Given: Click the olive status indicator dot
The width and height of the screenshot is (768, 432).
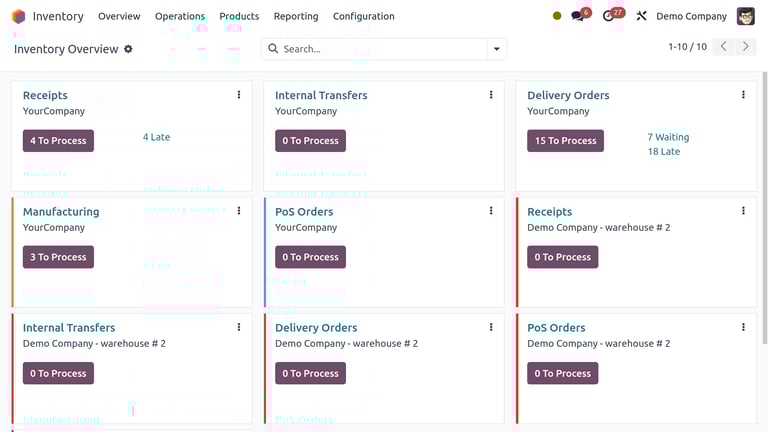Looking at the screenshot, I should point(557,16).
